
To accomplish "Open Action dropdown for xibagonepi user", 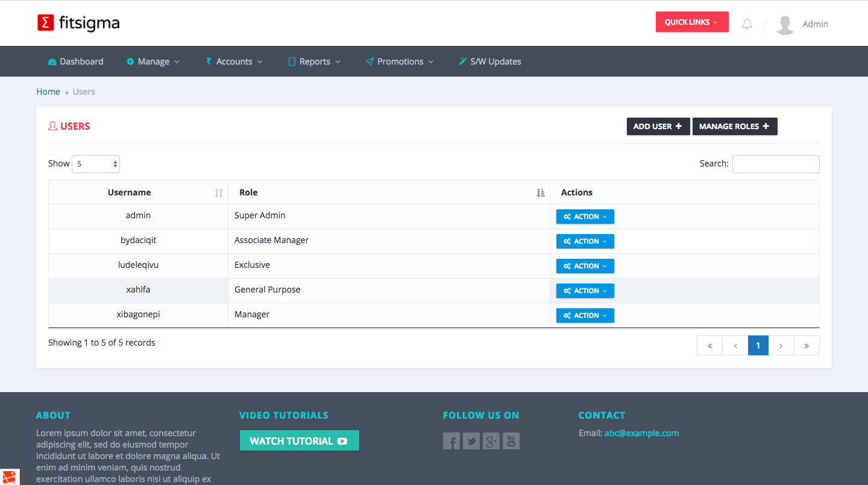I will (585, 315).
